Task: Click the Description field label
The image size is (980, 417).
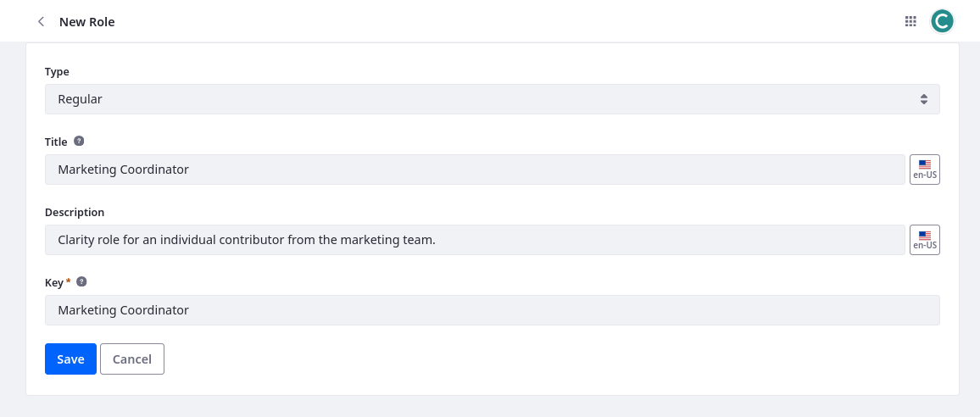Action: pyautogui.click(x=75, y=213)
